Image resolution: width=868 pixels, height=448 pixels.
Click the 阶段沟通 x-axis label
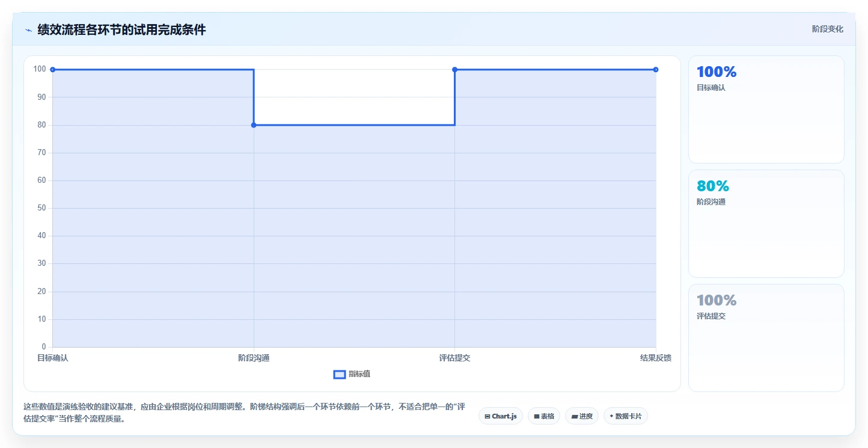pyautogui.click(x=254, y=358)
